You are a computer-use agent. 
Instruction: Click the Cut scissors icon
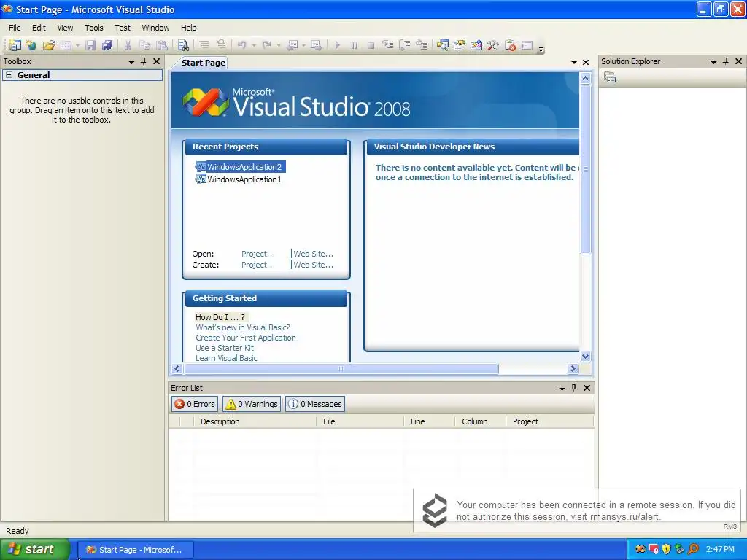tap(128, 45)
